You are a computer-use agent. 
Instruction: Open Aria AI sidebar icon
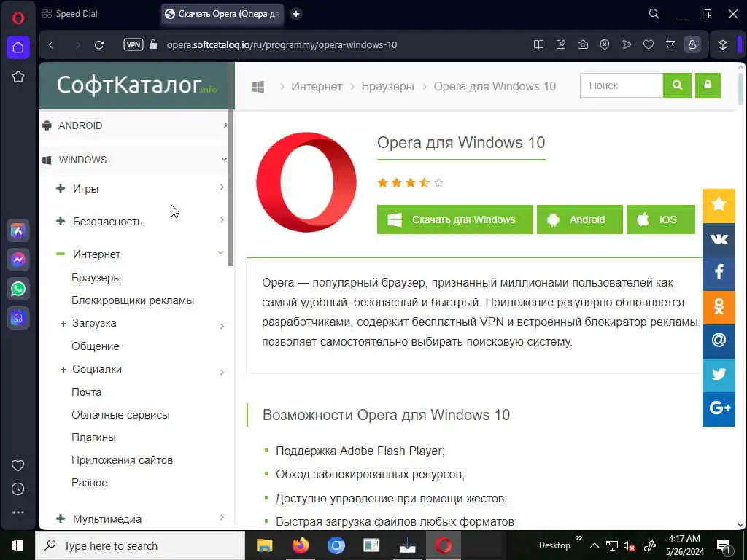pyautogui.click(x=18, y=230)
